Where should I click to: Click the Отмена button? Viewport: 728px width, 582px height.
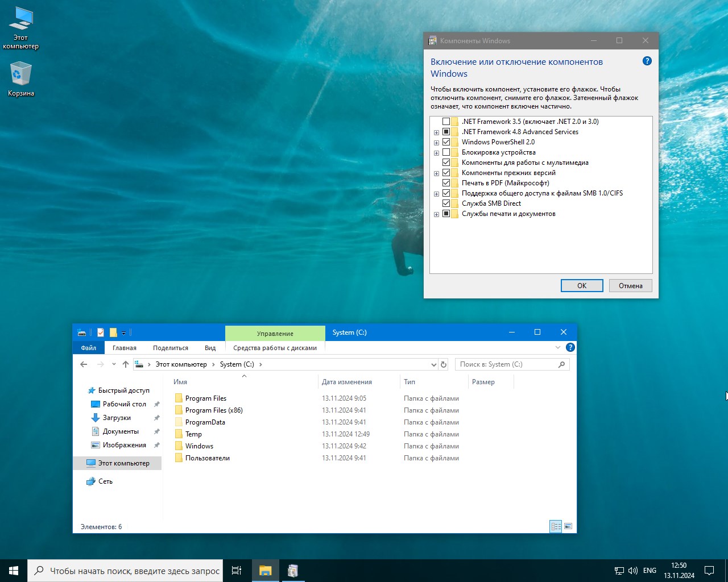[x=630, y=286]
